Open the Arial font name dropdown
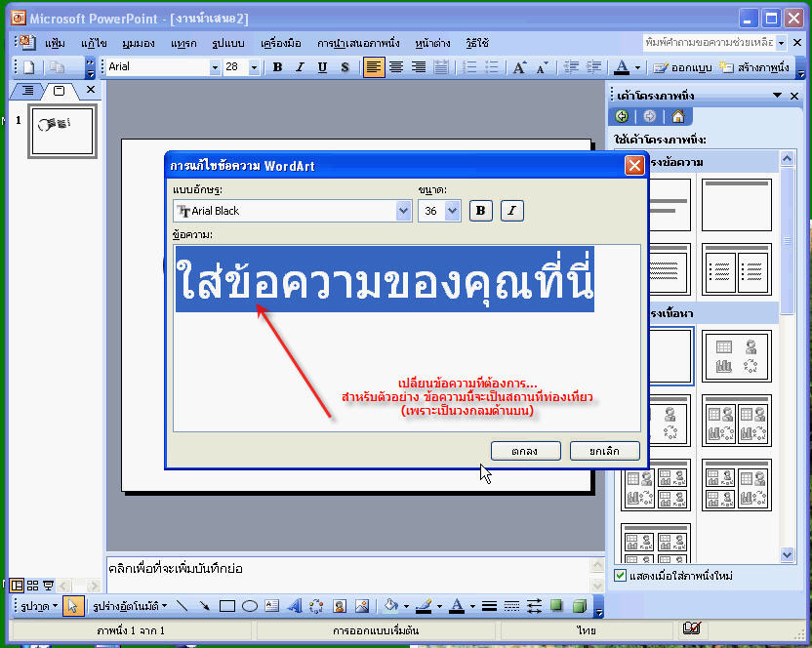Image resolution: width=812 pixels, height=648 pixels. click(215, 67)
